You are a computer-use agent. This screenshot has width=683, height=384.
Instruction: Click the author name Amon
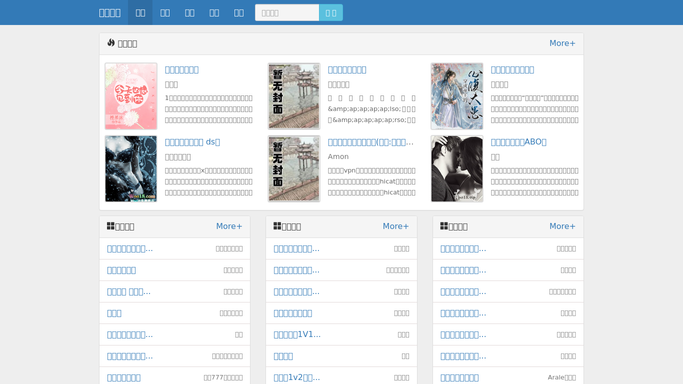[338, 156]
